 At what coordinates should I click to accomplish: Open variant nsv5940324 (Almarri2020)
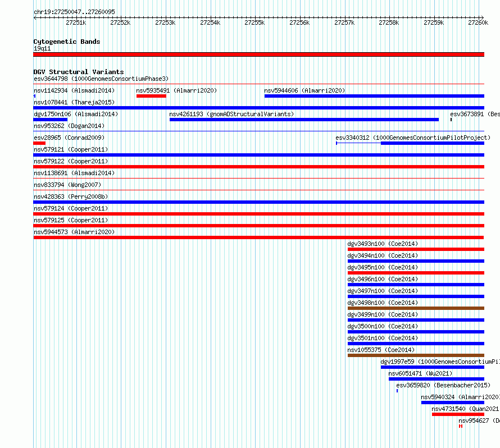(x=461, y=397)
